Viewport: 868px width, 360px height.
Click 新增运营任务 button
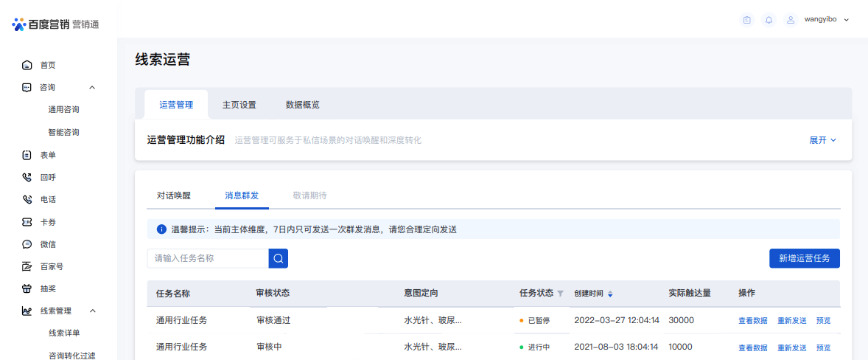tap(805, 258)
